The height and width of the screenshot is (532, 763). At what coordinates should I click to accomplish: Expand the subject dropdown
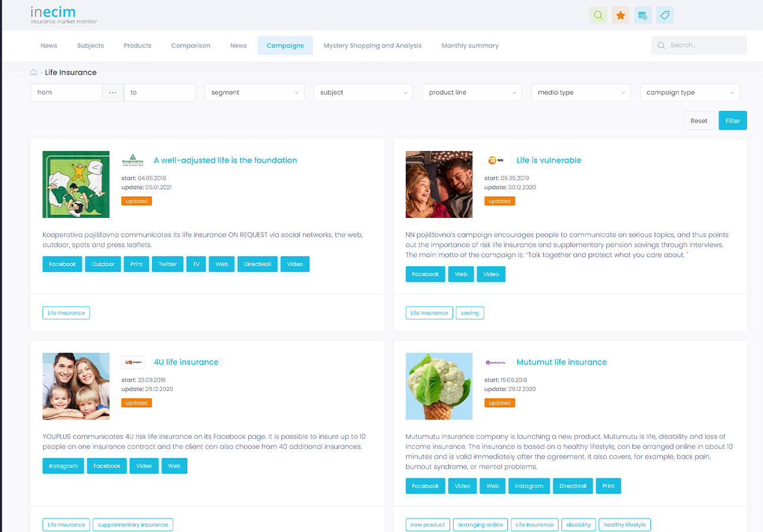(364, 92)
